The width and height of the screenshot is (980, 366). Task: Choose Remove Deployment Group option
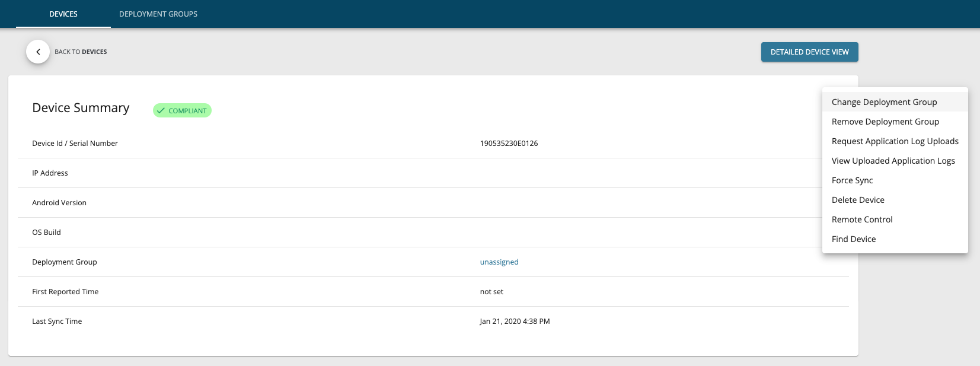point(895,122)
